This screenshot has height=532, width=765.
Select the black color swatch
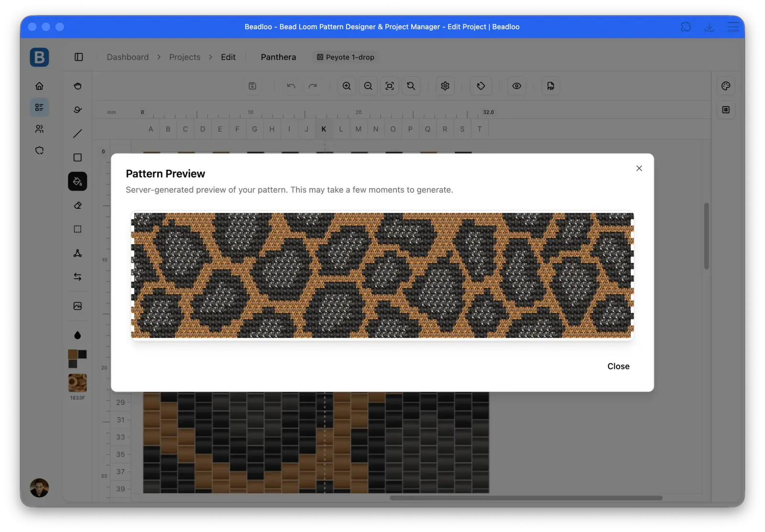tap(82, 354)
